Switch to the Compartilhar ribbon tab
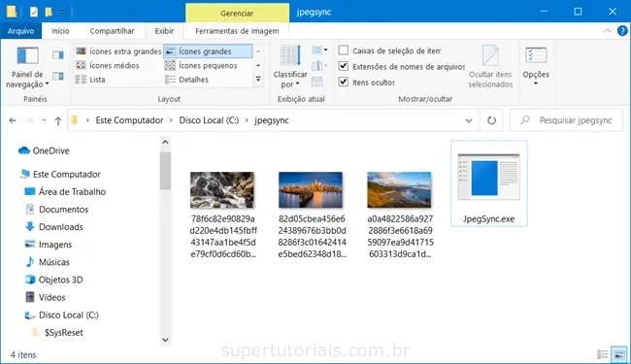Image resolution: width=631 pixels, height=364 pixels. click(x=112, y=31)
